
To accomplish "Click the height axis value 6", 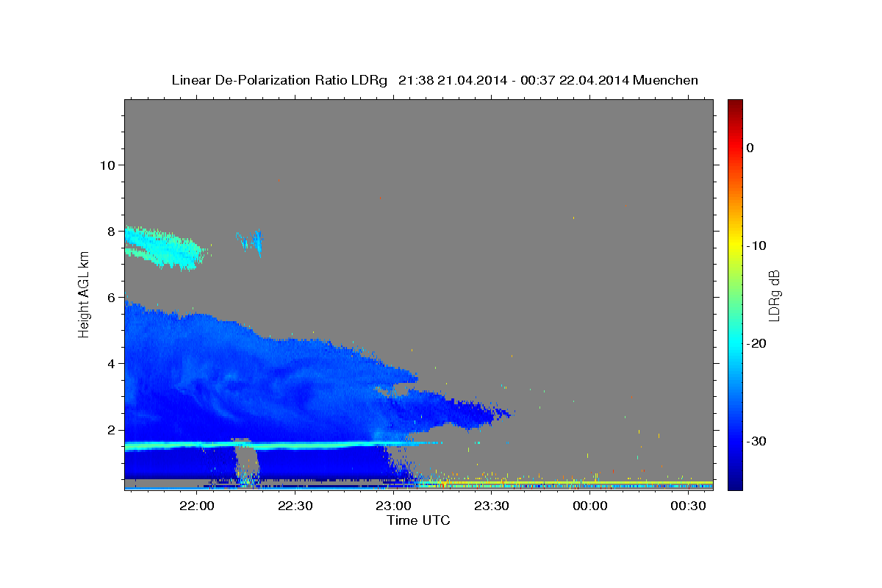I will [x=110, y=297].
